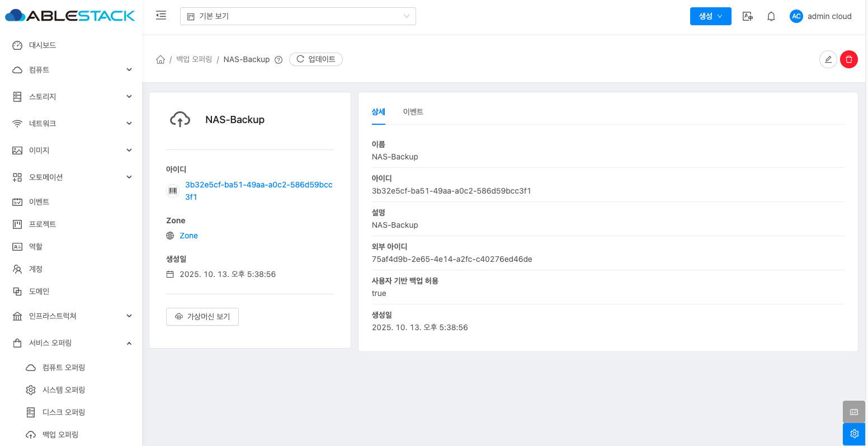Switch to the 이벤트 tab
Screen dimensions: 868x446
point(413,112)
